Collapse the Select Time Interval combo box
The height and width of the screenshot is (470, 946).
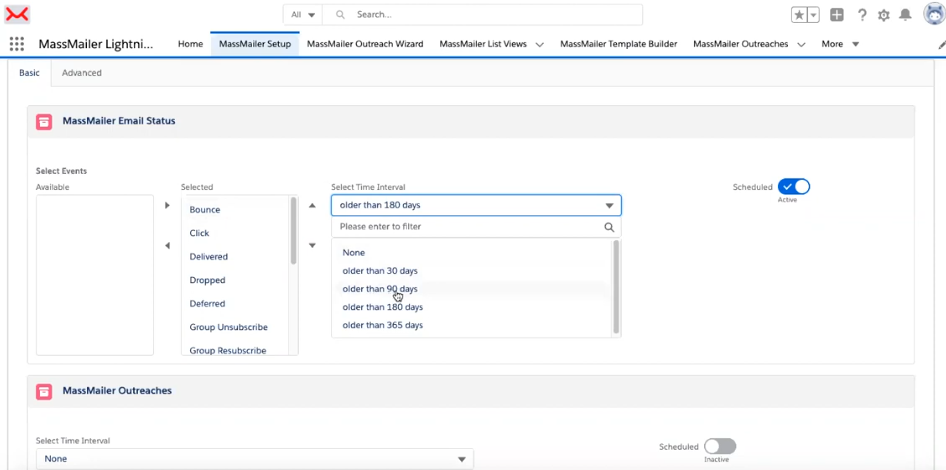pyautogui.click(x=476, y=205)
